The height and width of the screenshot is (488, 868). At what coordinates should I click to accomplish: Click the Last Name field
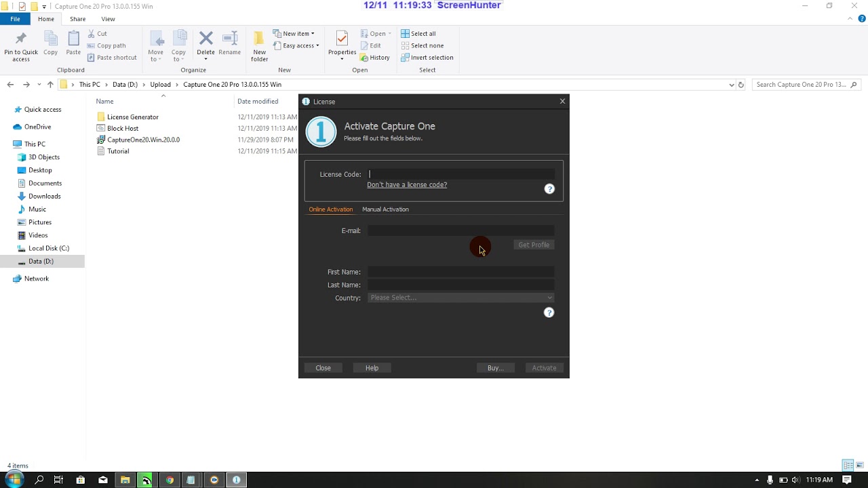pos(461,285)
